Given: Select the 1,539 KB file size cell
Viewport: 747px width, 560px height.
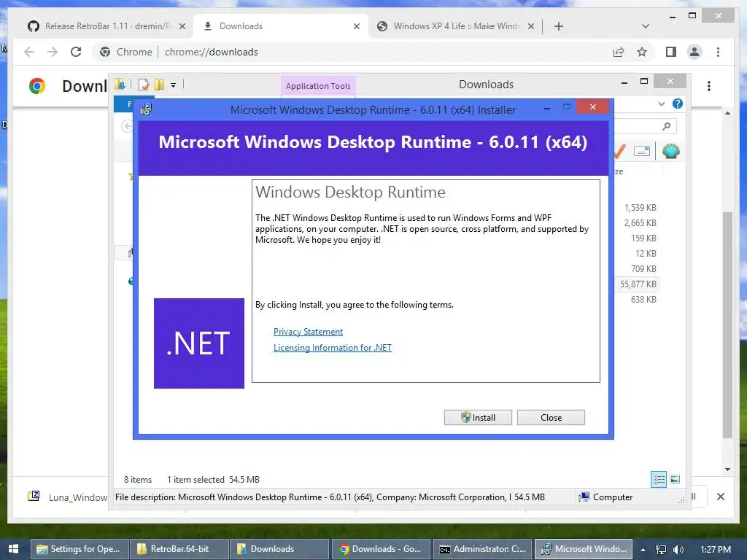Looking at the screenshot, I should point(640,208).
